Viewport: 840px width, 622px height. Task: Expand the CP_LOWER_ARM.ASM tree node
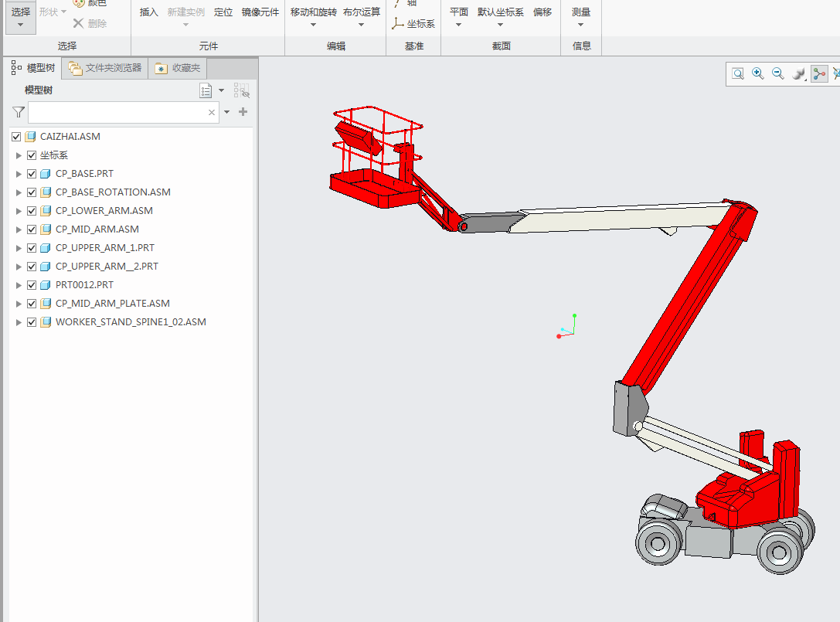(x=19, y=211)
